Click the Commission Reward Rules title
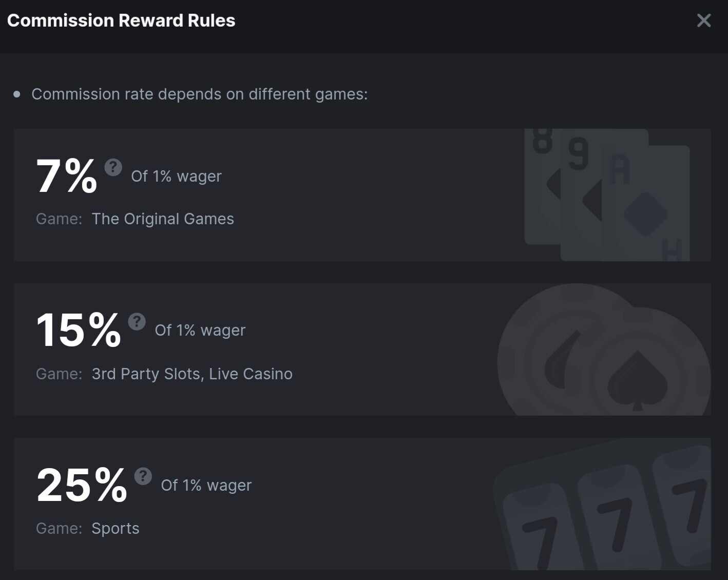 pos(121,21)
